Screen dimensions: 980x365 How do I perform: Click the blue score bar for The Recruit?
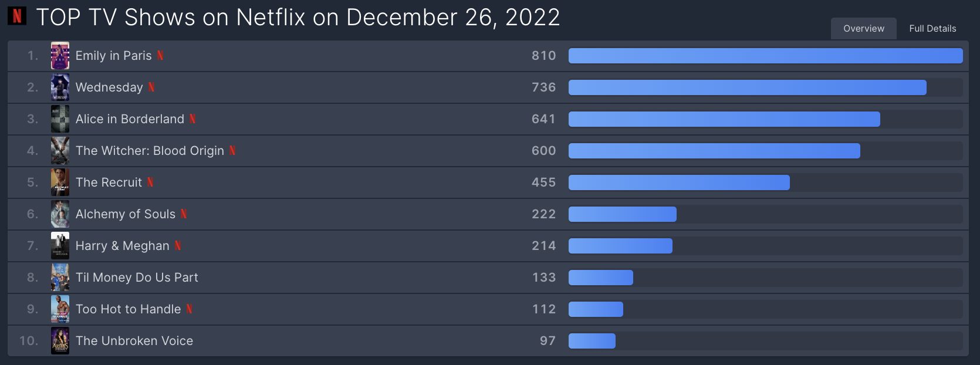coord(679,182)
